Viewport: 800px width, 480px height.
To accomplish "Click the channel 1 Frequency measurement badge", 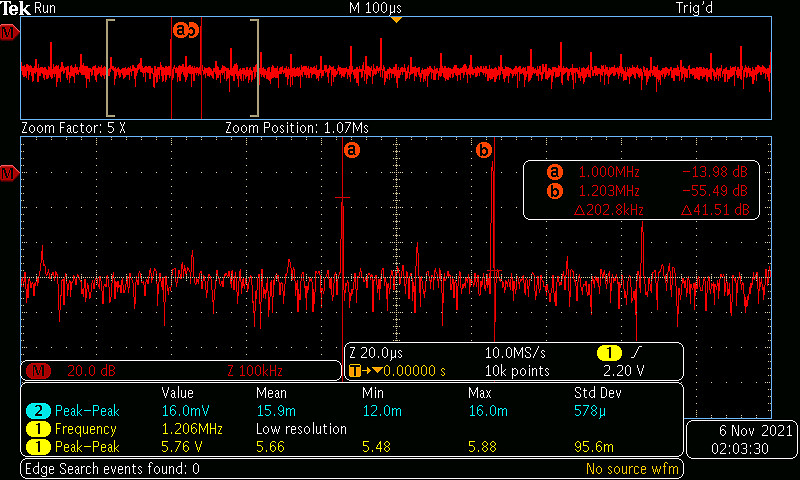I will [38, 429].
